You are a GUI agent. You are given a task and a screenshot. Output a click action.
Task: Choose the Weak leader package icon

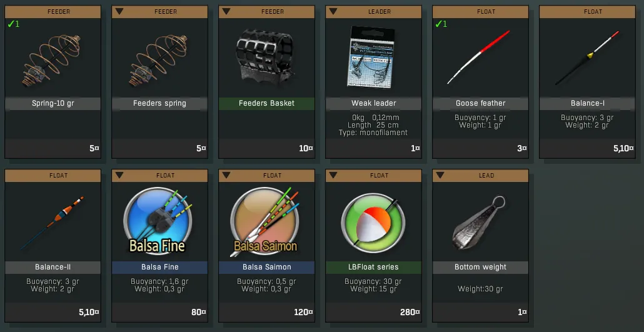tap(373, 58)
